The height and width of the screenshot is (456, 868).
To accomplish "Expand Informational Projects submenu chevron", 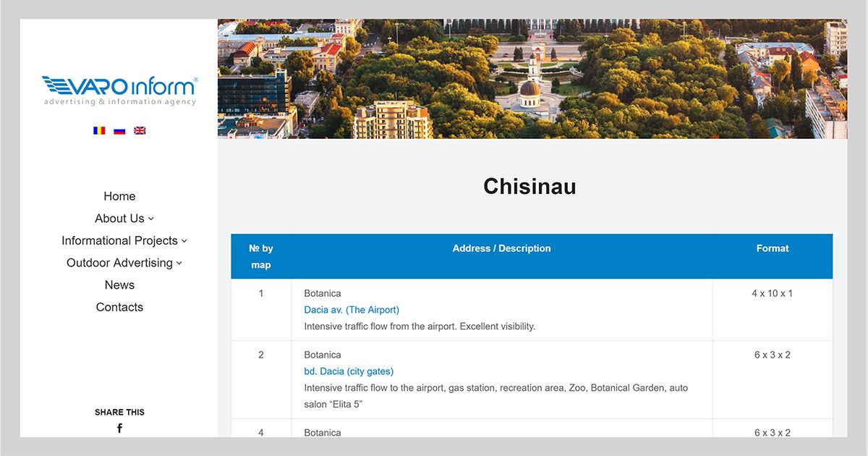I will click(x=184, y=241).
